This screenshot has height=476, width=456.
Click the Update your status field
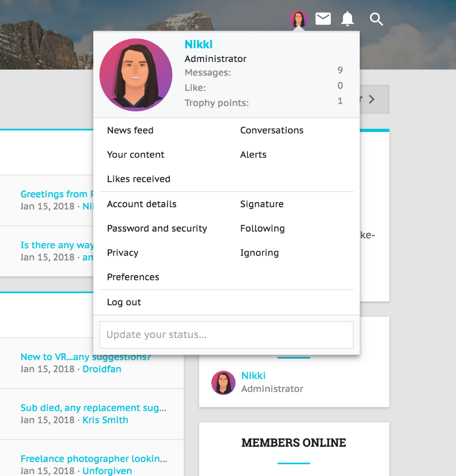pyautogui.click(x=226, y=335)
